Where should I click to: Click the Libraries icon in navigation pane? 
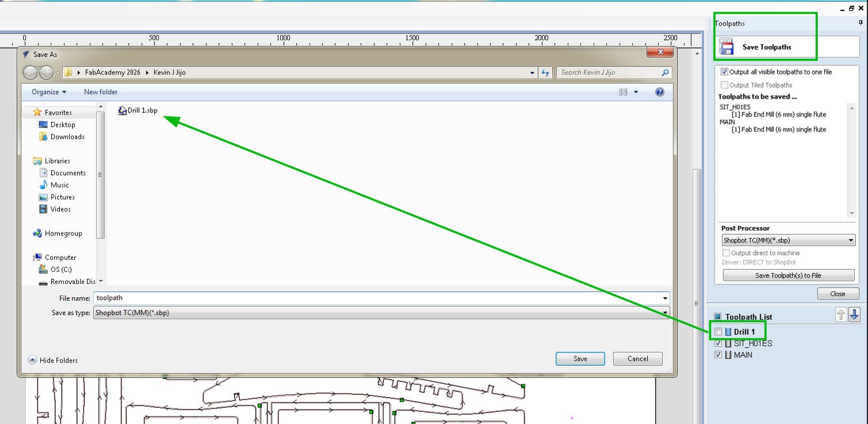37,161
